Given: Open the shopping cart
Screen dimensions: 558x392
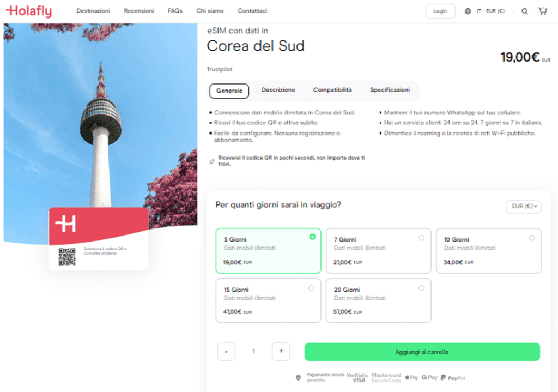Looking at the screenshot, I should pos(543,10).
